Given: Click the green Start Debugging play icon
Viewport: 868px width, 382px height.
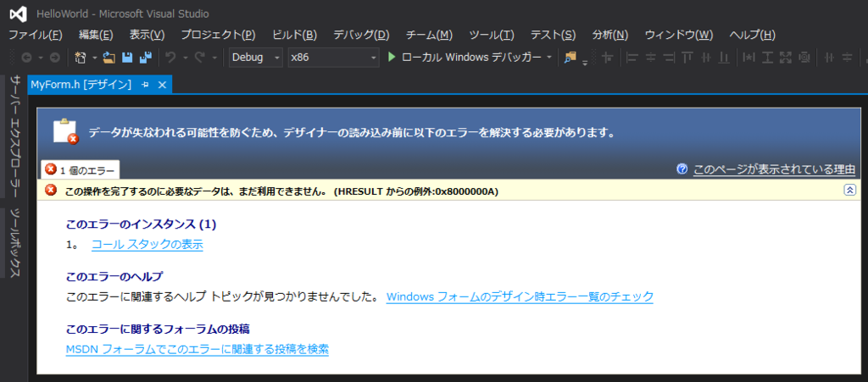Looking at the screenshot, I should pos(392,57).
